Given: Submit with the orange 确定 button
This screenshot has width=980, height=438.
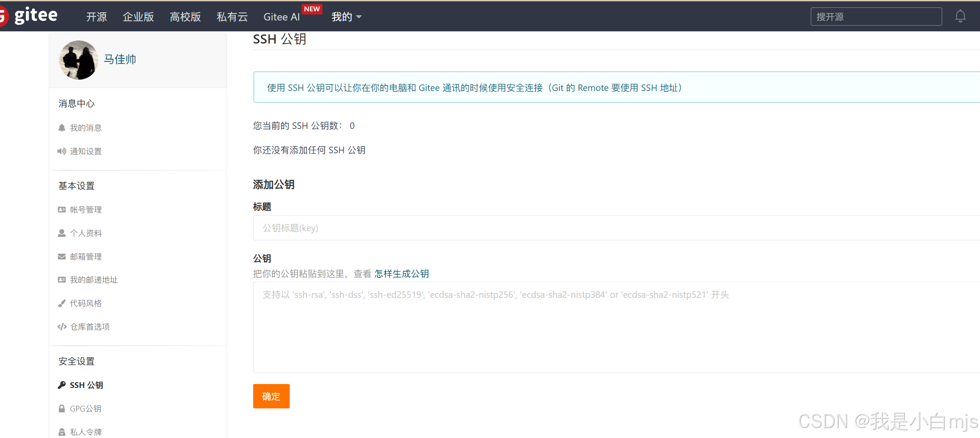Looking at the screenshot, I should [x=271, y=396].
